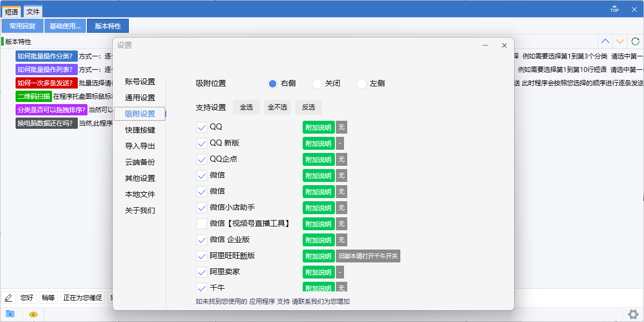Click the TOP pin icon in title bar
The image size is (644, 322).
point(613,9)
